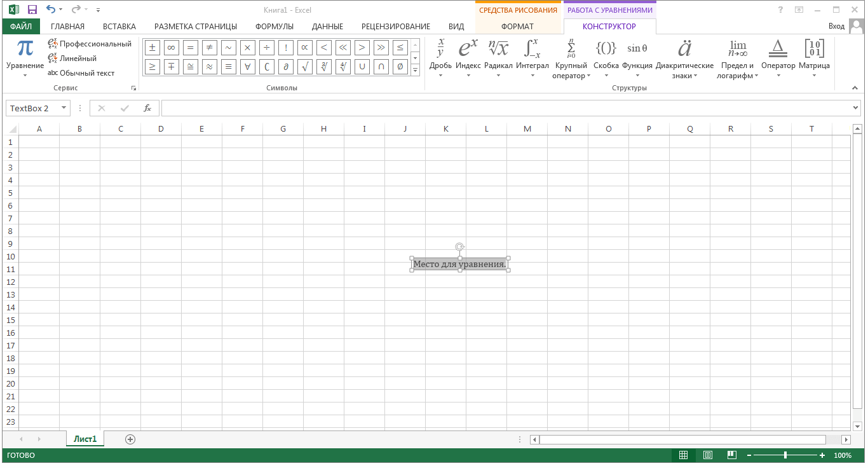Open the Диакритические знаки accent dropdown

685,58
